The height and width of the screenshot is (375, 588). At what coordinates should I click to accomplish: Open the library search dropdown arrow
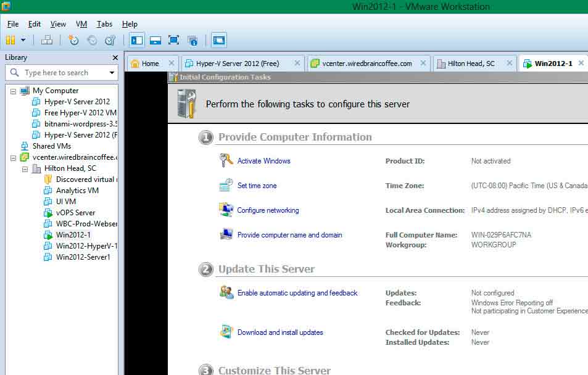click(x=112, y=72)
